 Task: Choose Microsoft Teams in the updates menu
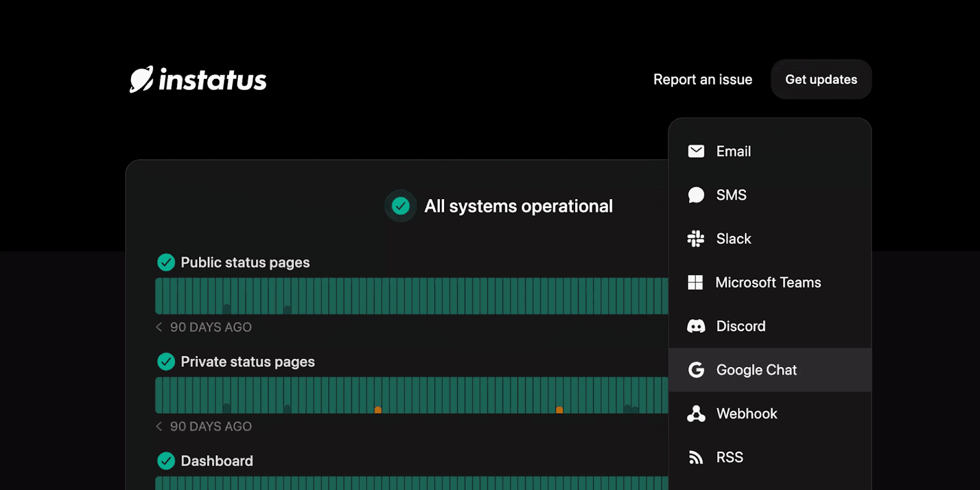pyautogui.click(x=768, y=282)
